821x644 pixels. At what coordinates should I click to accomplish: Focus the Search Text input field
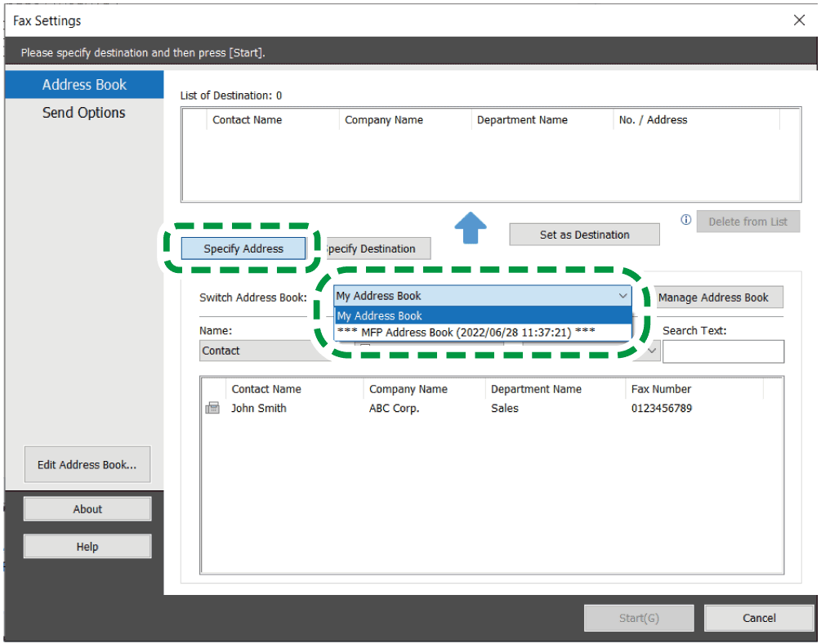[723, 351]
